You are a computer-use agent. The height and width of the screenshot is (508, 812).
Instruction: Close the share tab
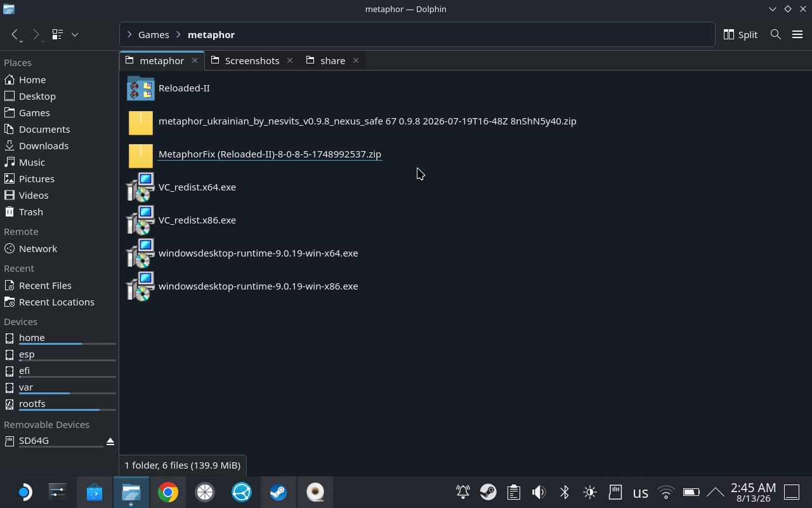pyautogui.click(x=356, y=60)
